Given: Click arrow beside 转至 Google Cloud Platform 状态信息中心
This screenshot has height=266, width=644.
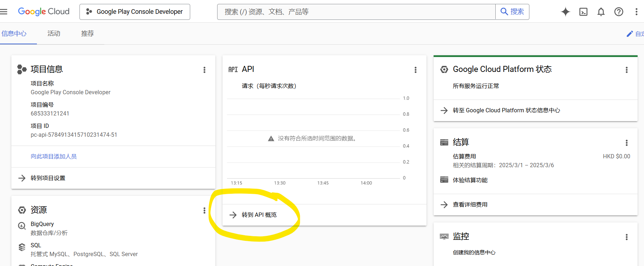Looking at the screenshot, I should click(x=444, y=111).
